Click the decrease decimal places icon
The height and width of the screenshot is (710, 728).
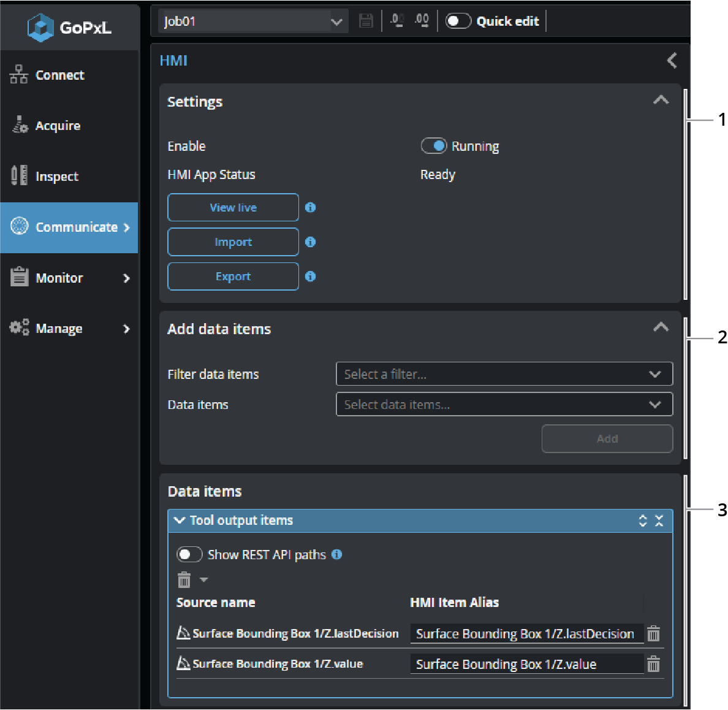tap(397, 21)
